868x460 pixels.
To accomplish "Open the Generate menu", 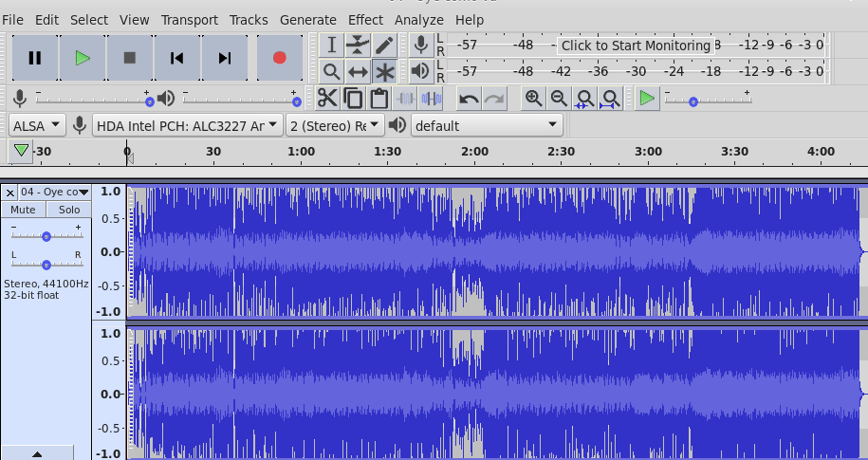I will [x=308, y=20].
